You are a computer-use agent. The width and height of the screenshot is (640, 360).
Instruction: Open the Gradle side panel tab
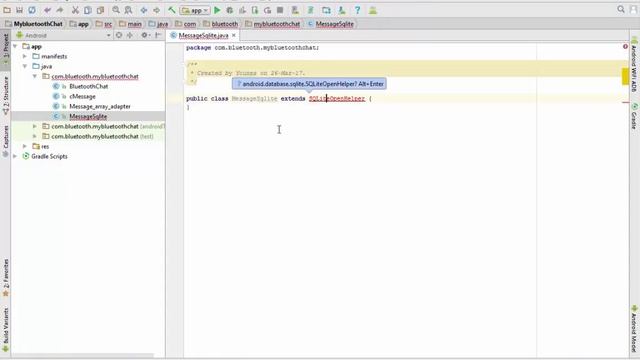click(634, 116)
